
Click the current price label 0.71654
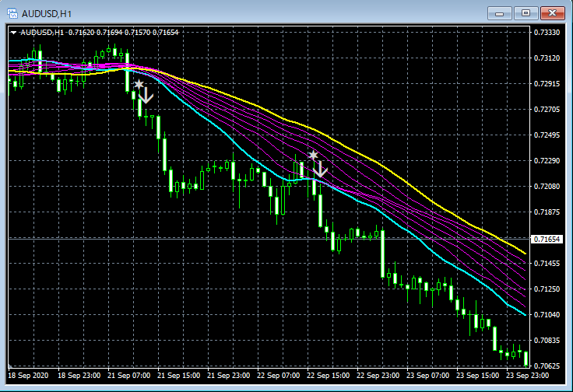pos(547,240)
